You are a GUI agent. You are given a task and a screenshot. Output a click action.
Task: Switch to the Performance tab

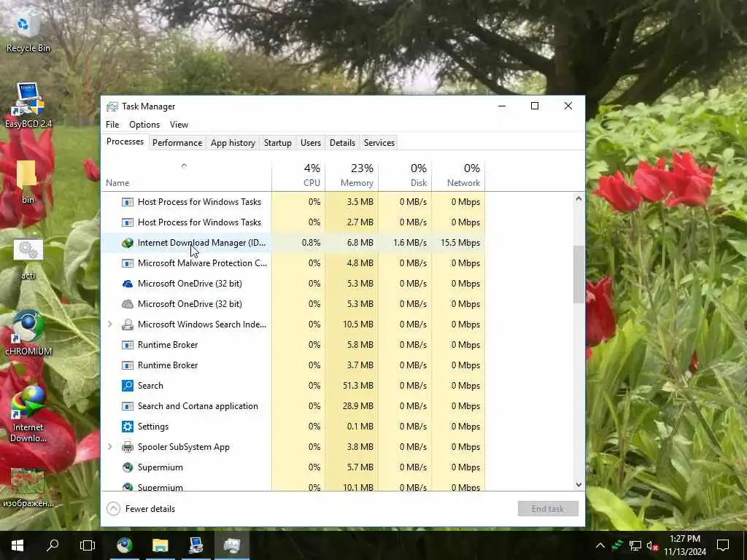(177, 143)
